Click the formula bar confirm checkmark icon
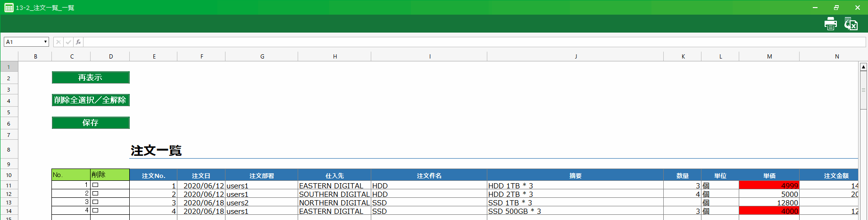The width and height of the screenshot is (868, 220). [x=68, y=42]
